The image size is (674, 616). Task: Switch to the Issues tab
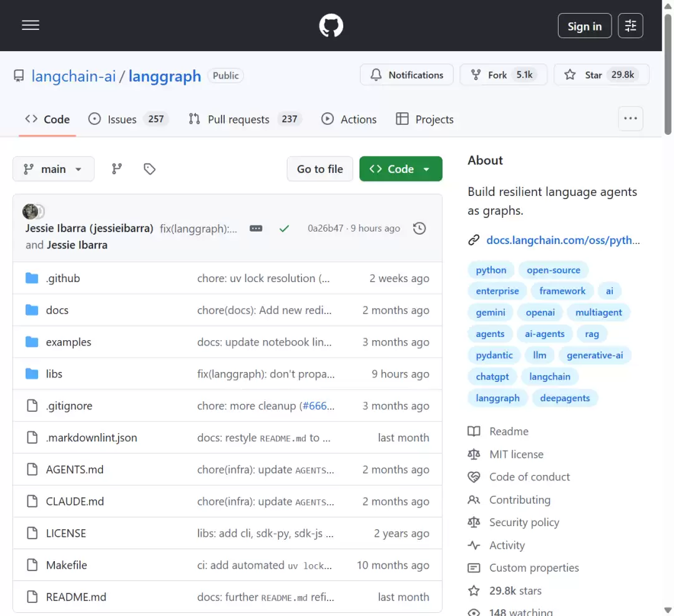coord(128,119)
